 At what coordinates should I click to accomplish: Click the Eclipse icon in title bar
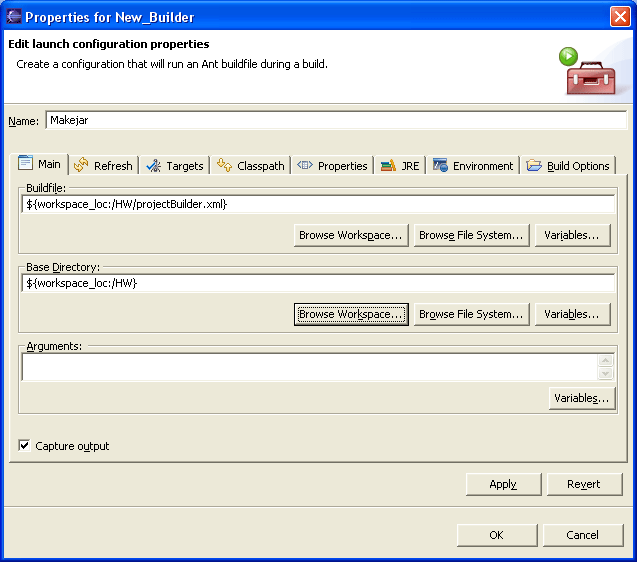[x=13, y=16]
